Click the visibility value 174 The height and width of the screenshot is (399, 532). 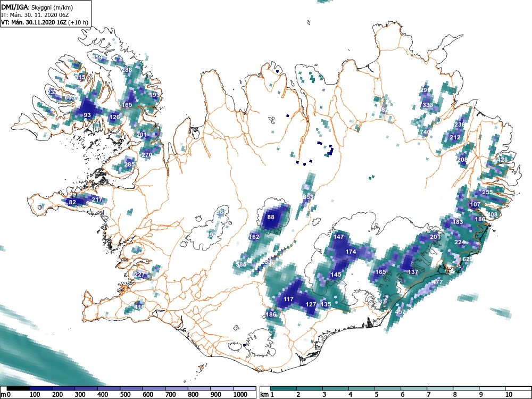pos(351,252)
